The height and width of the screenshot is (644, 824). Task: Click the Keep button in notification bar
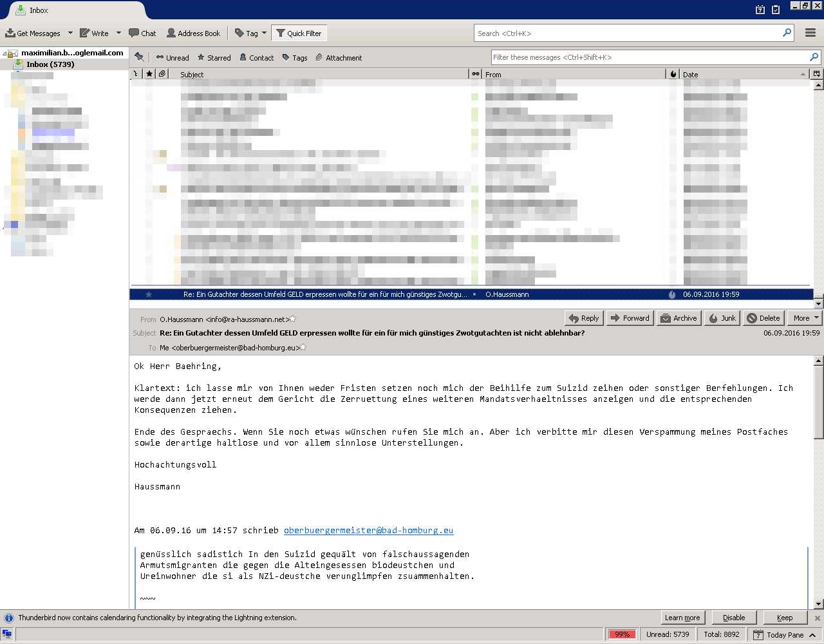point(785,618)
